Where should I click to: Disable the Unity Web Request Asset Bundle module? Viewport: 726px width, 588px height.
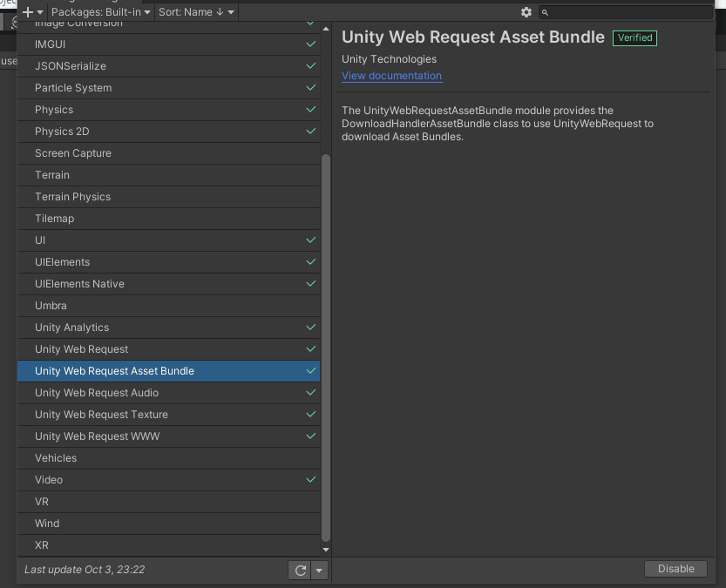[675, 569]
